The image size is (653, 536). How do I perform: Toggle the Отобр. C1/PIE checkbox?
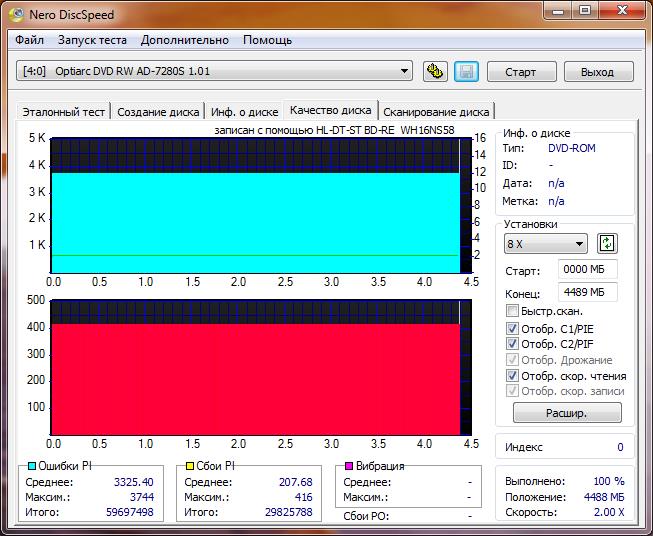(513, 328)
